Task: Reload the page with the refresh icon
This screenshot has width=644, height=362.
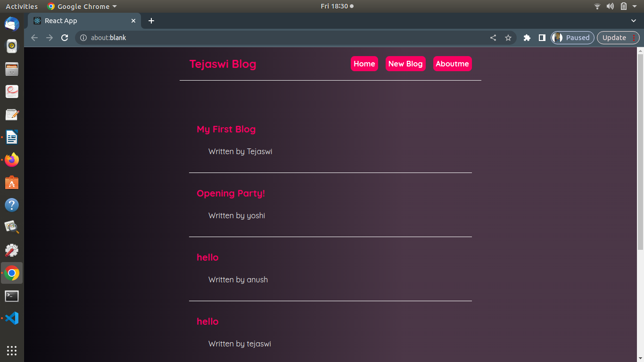Action: pyautogui.click(x=65, y=38)
